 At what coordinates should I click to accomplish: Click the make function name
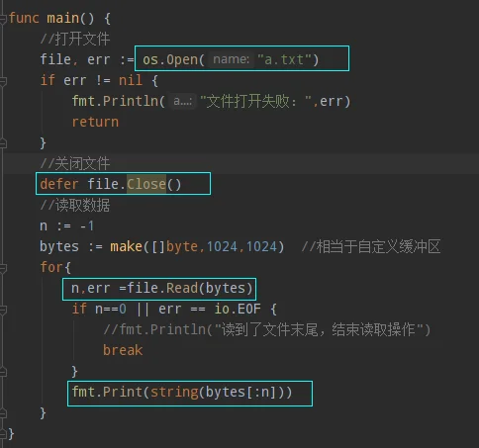pyautogui.click(x=126, y=247)
